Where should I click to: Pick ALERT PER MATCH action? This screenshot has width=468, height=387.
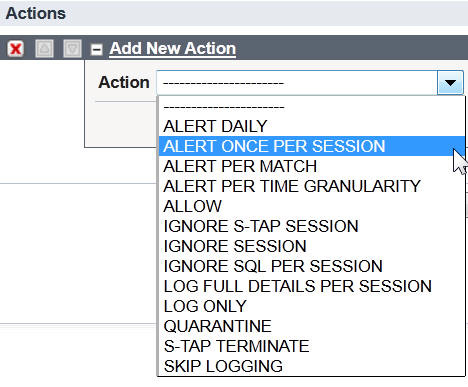tap(312, 166)
